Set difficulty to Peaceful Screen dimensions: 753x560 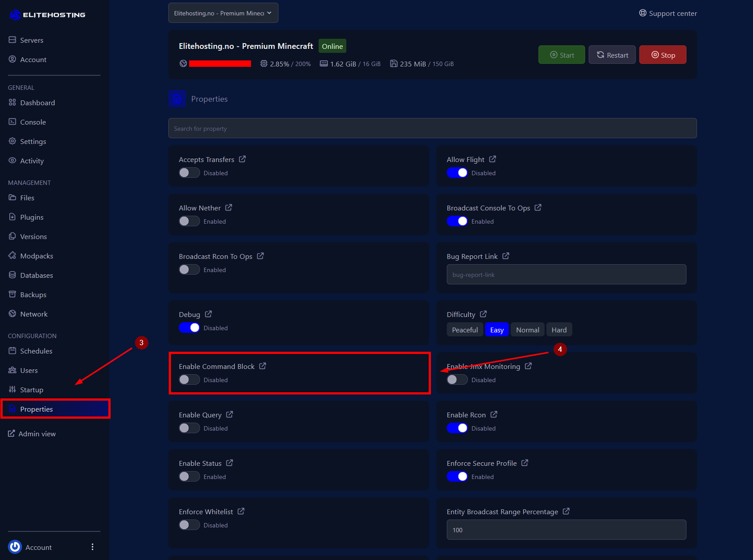tap(465, 330)
